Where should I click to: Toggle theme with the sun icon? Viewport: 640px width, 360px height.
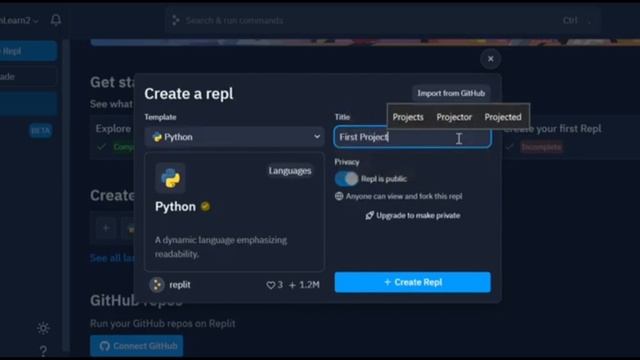[x=43, y=328]
